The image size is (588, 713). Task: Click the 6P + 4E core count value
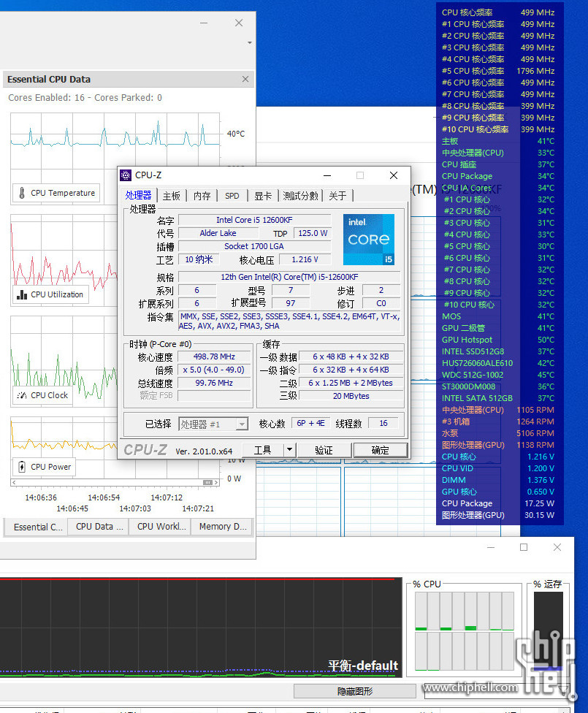[310, 424]
